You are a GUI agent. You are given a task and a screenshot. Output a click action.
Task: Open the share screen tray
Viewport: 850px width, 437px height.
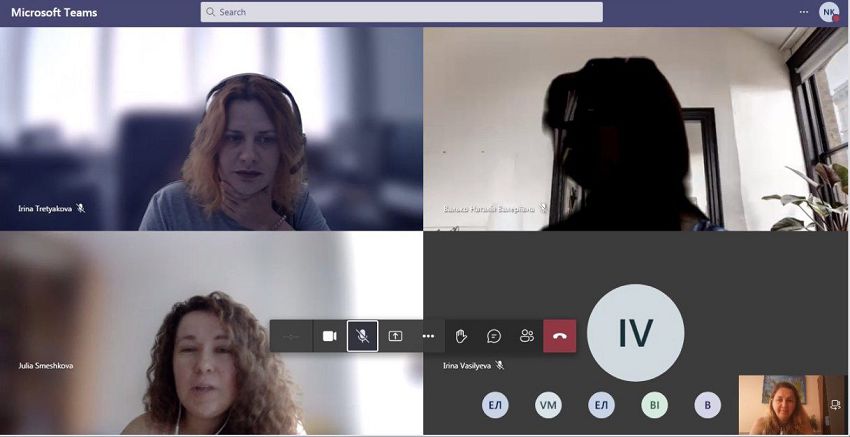point(395,336)
